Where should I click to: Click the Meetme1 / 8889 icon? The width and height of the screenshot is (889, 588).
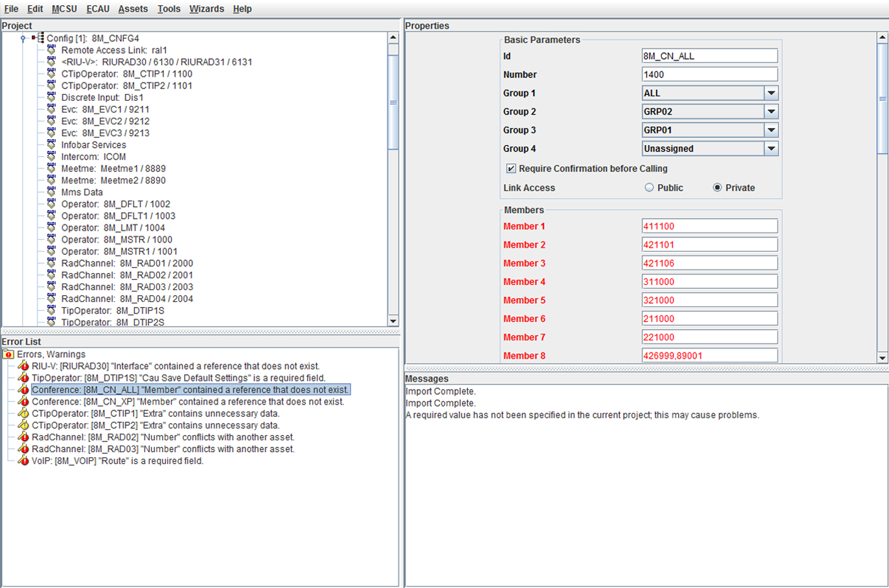click(51, 168)
